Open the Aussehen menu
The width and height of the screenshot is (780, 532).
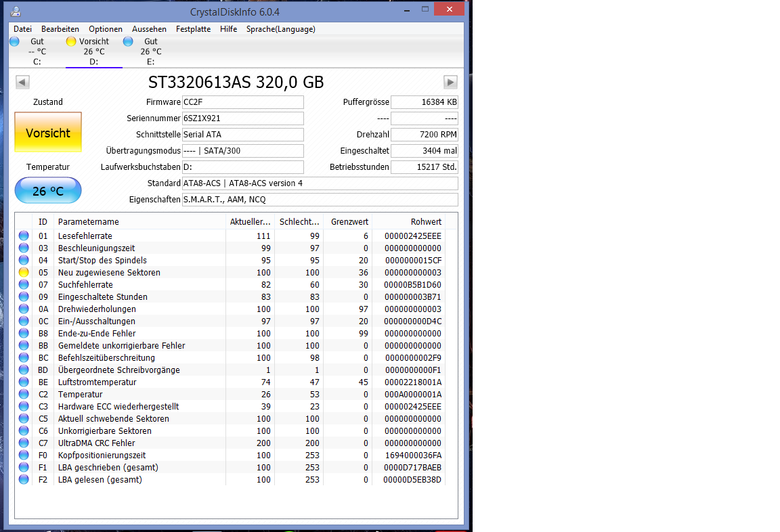(149, 29)
